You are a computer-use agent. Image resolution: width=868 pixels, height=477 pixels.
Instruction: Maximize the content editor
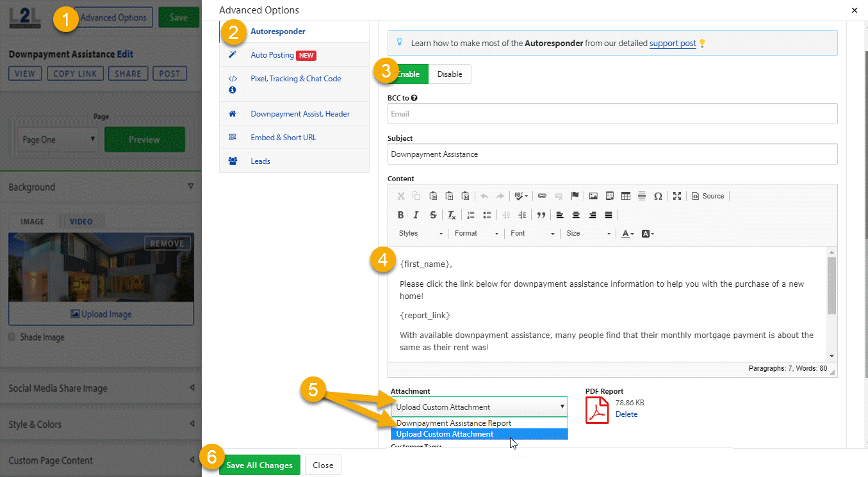tap(677, 196)
